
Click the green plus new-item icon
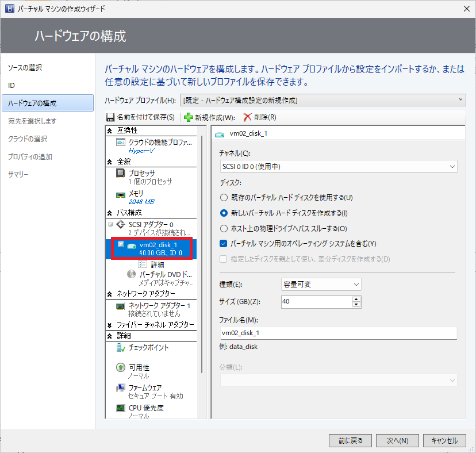(189, 117)
